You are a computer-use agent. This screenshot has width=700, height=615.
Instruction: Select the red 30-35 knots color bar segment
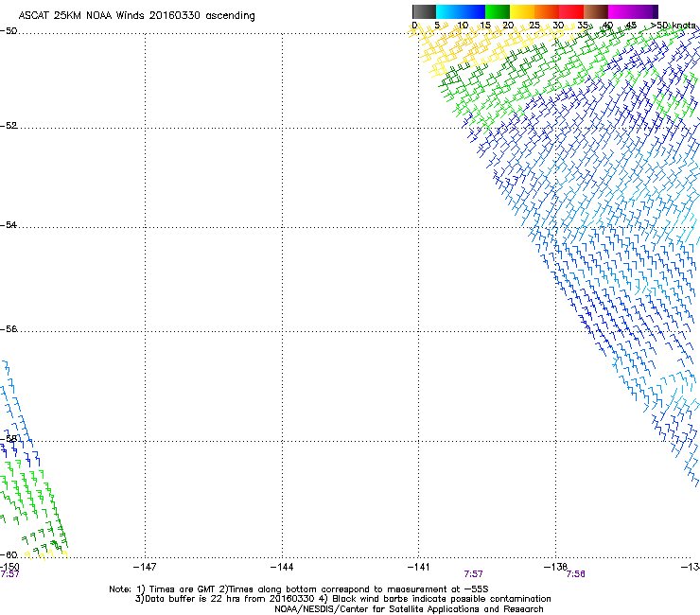(571, 11)
